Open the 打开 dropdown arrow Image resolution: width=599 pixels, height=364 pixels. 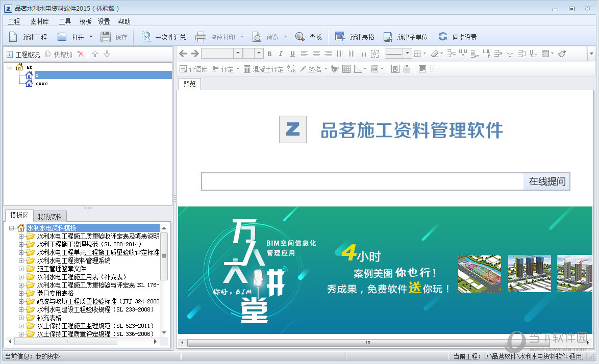pos(91,37)
